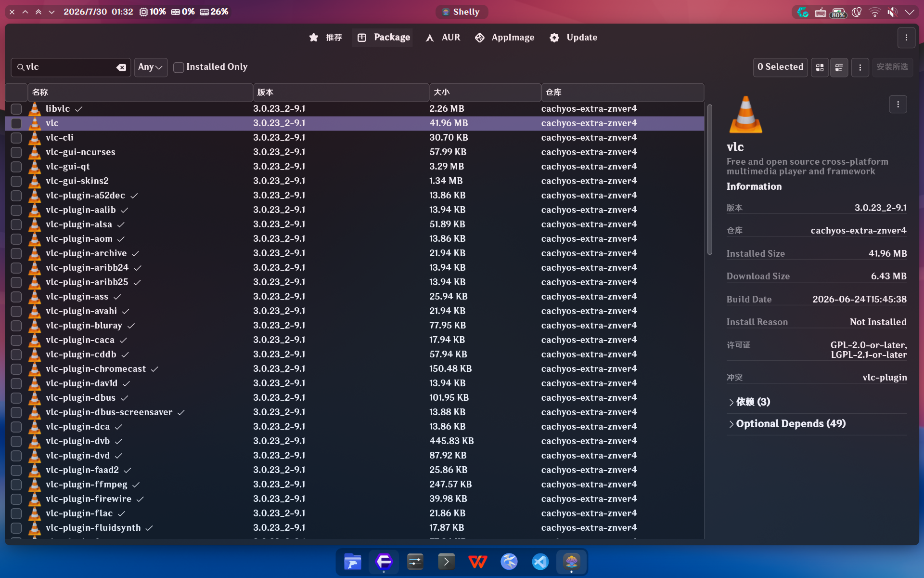Switch to the AUR tab
Image resolution: width=924 pixels, height=578 pixels.
tap(443, 38)
